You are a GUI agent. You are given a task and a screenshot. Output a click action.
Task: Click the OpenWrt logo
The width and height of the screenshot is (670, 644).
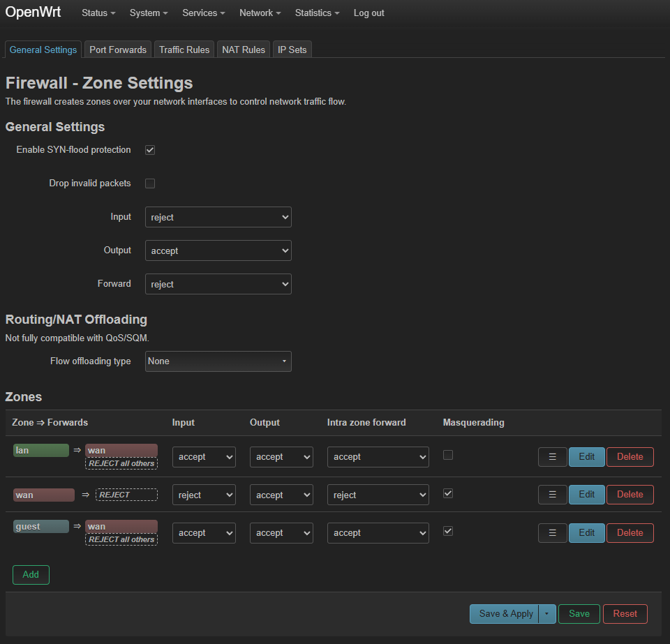point(33,12)
